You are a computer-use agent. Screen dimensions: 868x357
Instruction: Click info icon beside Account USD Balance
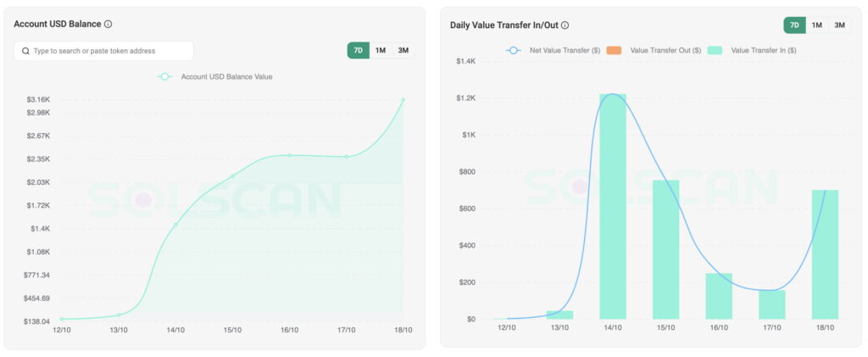(108, 25)
